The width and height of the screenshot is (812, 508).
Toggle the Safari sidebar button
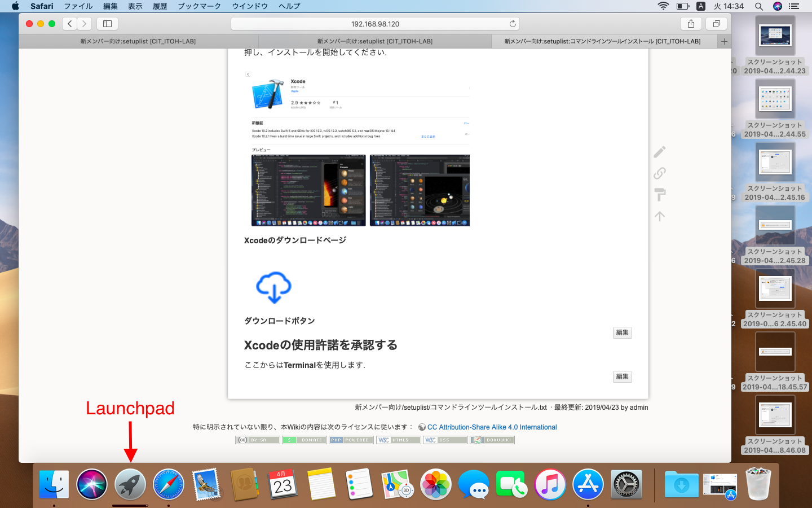pyautogui.click(x=107, y=24)
